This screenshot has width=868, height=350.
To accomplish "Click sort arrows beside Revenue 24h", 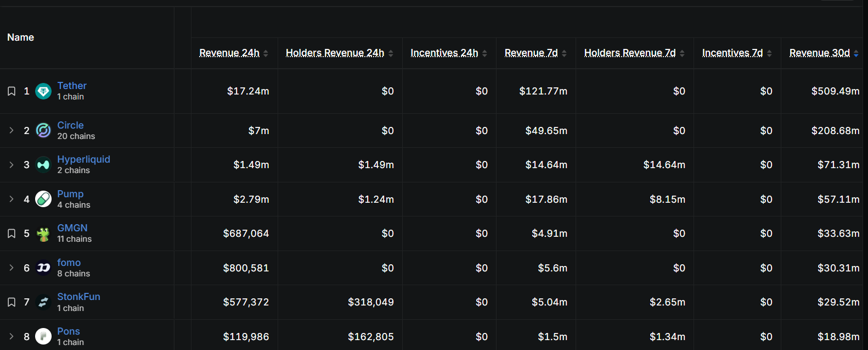I will [266, 53].
